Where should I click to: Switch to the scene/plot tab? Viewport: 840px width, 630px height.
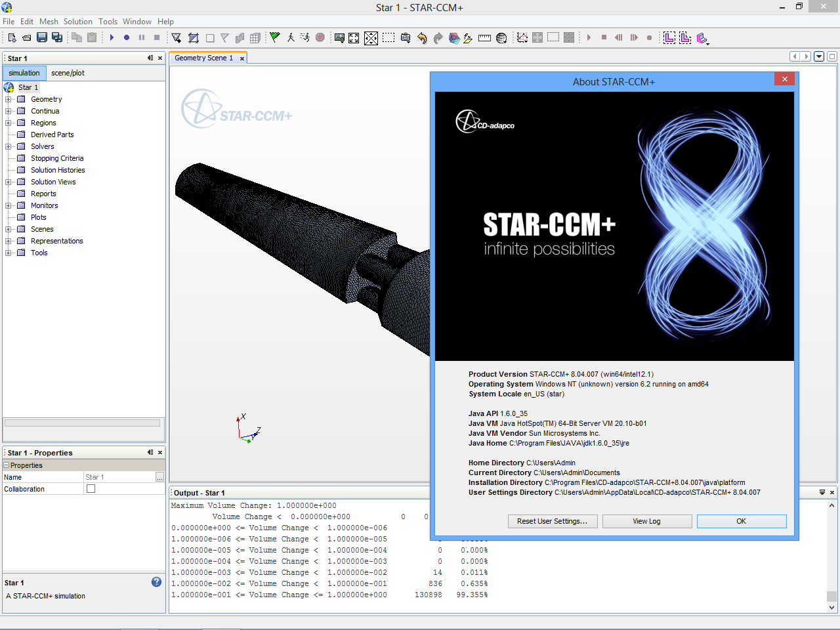pyautogui.click(x=68, y=73)
